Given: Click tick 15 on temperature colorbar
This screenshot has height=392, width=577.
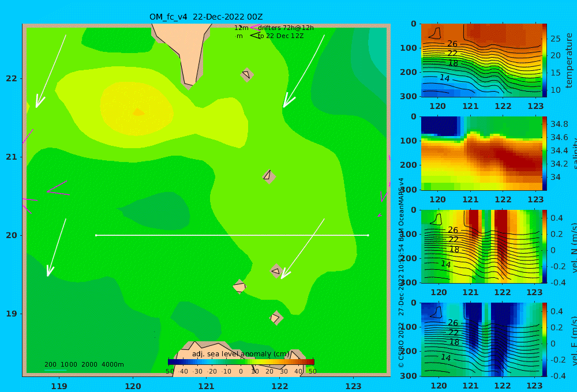Looking at the screenshot, I should tap(555, 73).
